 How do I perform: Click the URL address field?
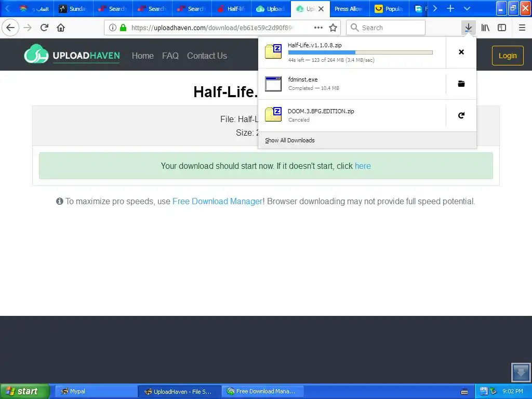click(213, 28)
